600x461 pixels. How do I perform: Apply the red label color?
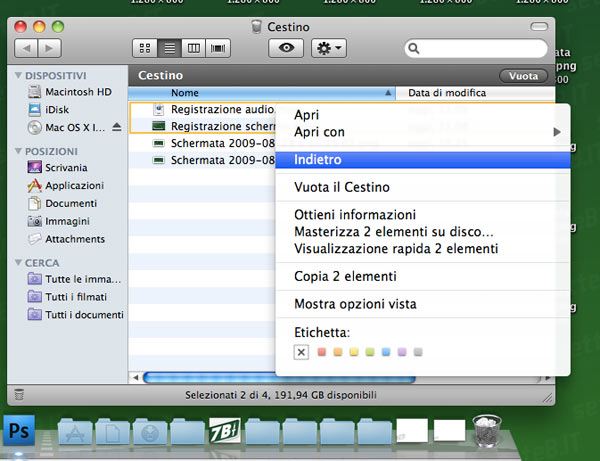point(322,352)
